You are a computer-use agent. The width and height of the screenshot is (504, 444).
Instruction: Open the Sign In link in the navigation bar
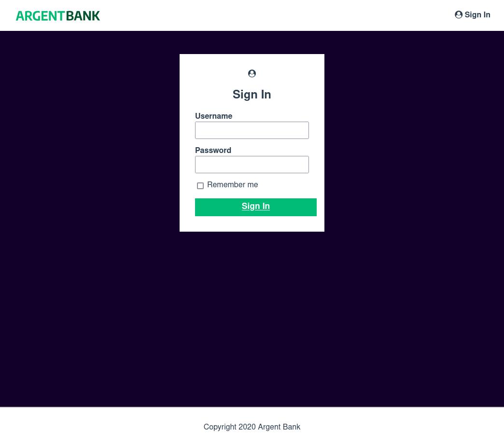coord(477,15)
